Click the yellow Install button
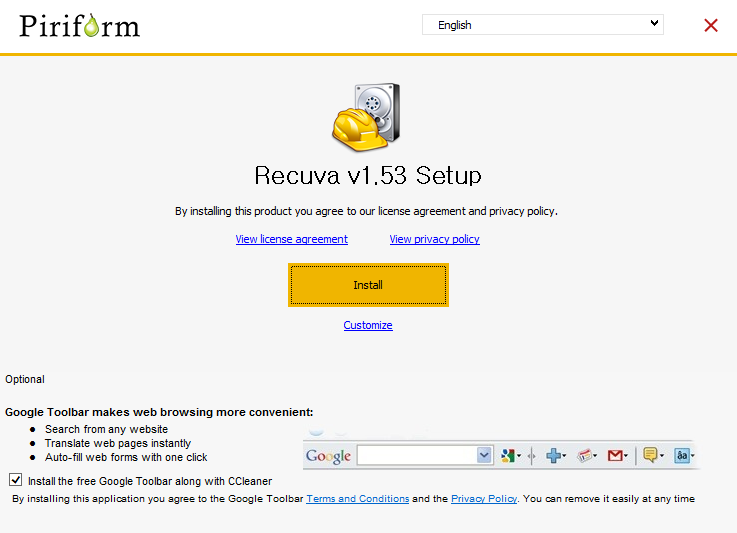737x533 pixels. click(368, 285)
